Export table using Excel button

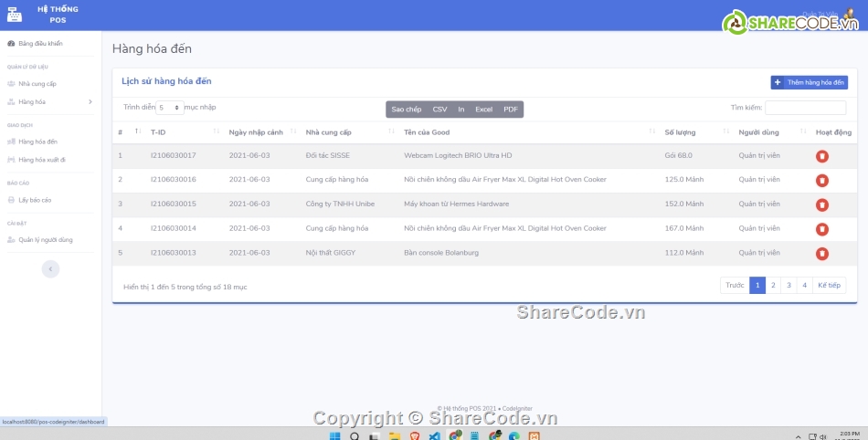(483, 110)
